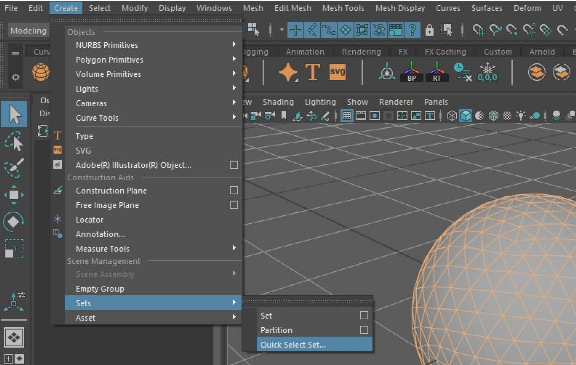Viewport: 576px width, 365px height.
Task: Click the RT axis shelf icon
Action: tap(436, 72)
